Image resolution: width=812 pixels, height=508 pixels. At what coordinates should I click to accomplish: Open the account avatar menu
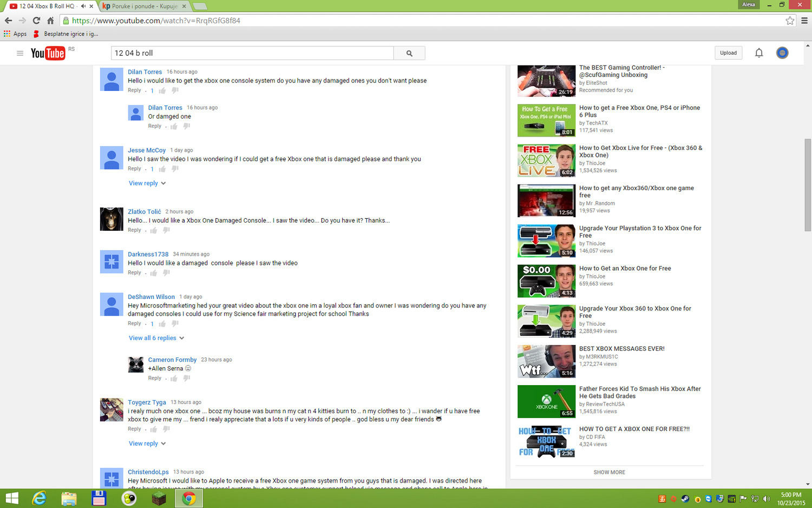coord(782,53)
